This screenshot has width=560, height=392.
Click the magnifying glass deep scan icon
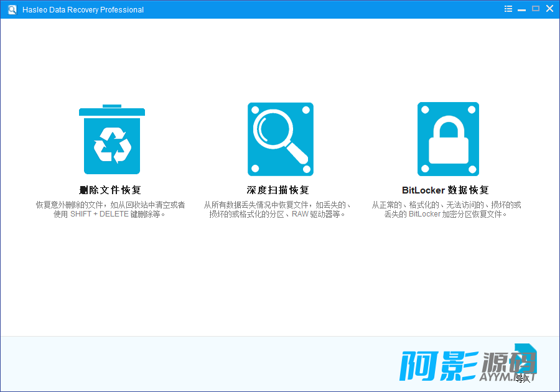pos(281,139)
